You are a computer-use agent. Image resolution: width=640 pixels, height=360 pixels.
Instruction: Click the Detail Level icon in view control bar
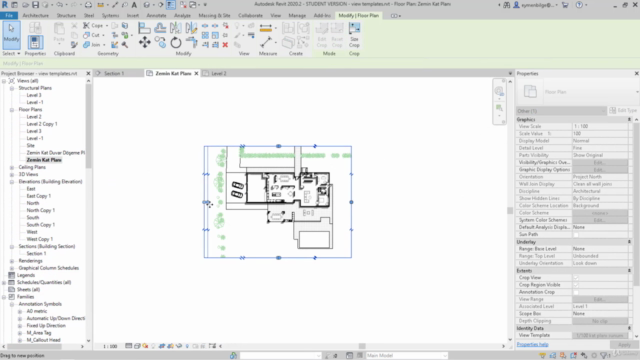(x=129, y=346)
